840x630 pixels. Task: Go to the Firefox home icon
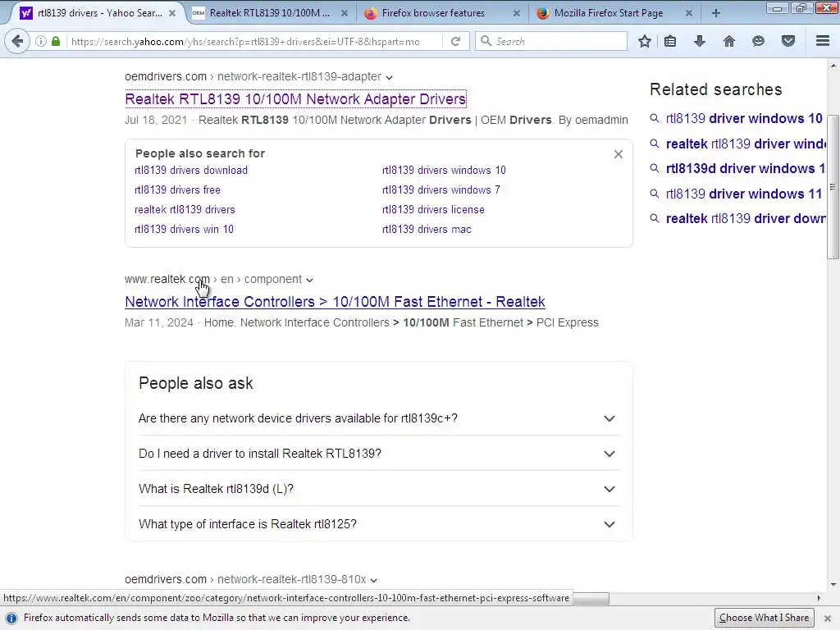click(729, 41)
